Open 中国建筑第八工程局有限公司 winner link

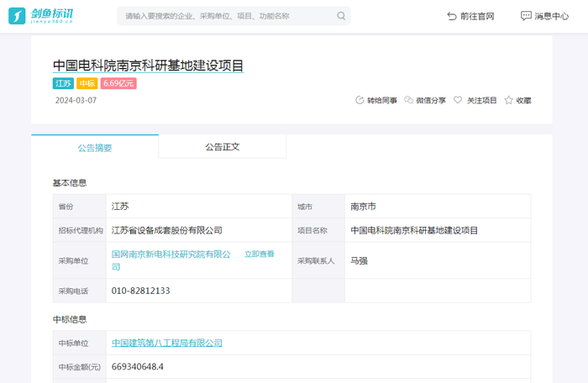(x=167, y=343)
